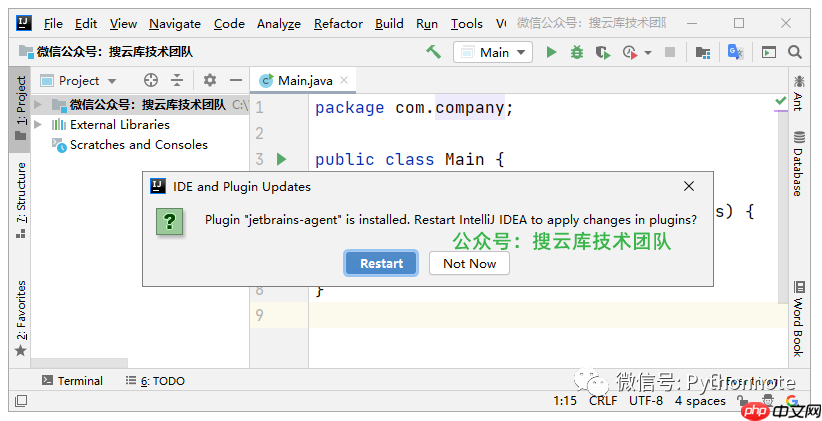Click the CRLF line separator status
The image size is (822, 421).
click(x=603, y=401)
